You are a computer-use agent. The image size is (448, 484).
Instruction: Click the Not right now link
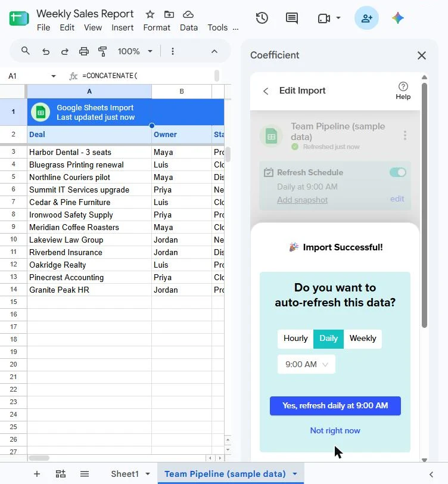[335, 430]
